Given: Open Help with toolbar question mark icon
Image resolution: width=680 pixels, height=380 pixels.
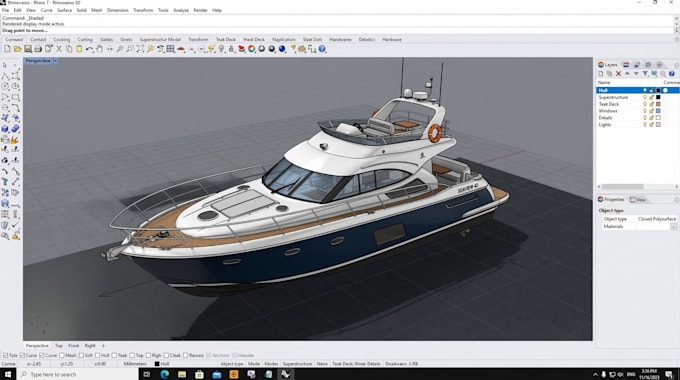Looking at the screenshot, I should point(322,49).
